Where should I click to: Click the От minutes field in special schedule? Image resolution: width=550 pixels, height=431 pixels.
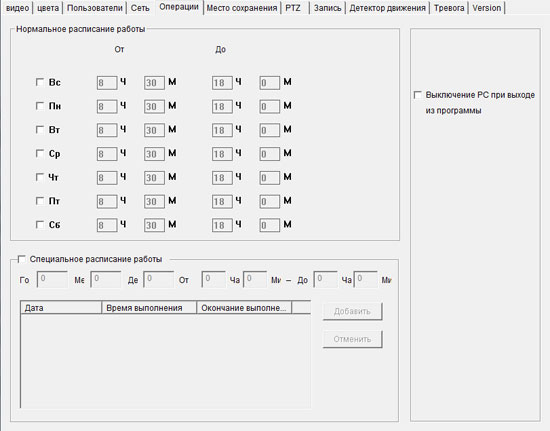coord(255,280)
